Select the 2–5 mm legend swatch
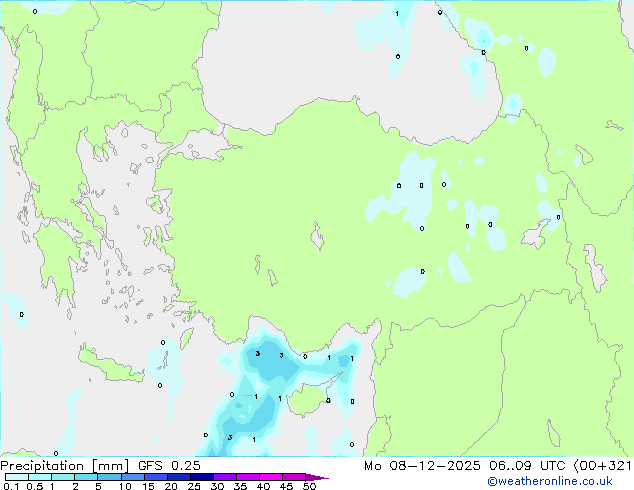Viewport: 634px width, 490px height. click(86, 477)
